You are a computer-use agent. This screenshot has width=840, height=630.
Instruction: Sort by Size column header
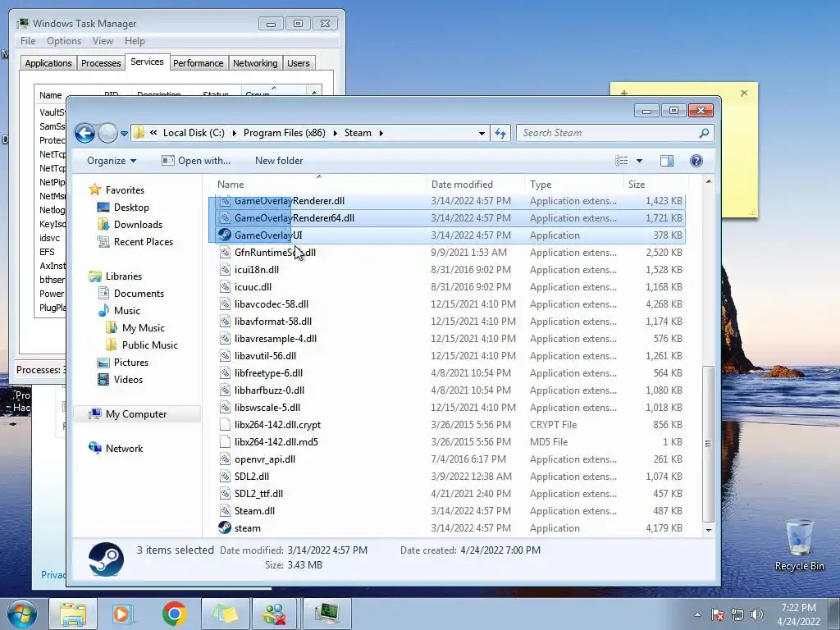(x=655, y=185)
